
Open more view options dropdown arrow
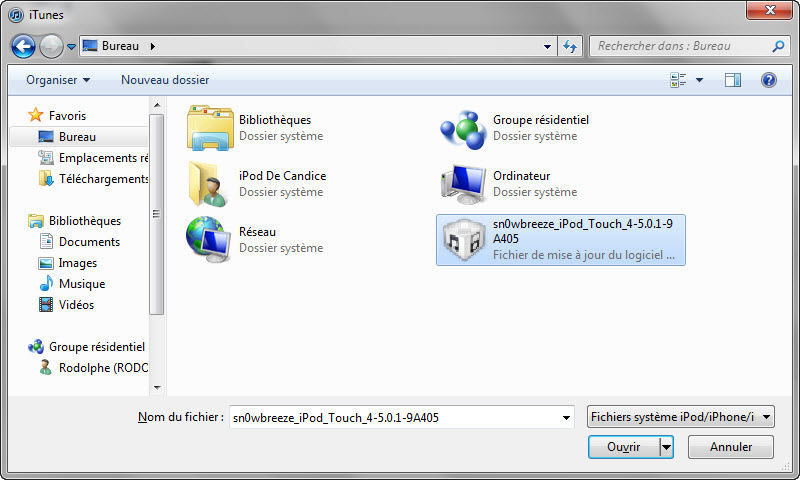click(699, 80)
